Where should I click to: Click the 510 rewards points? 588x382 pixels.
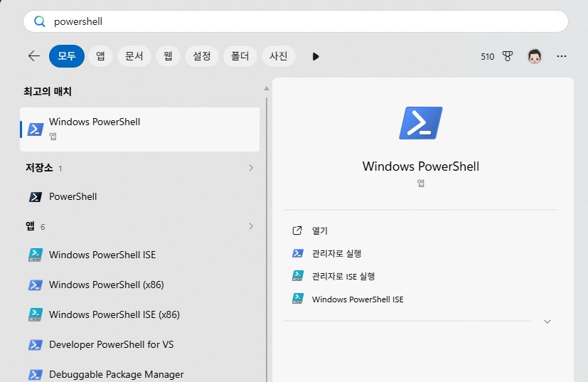[488, 57]
